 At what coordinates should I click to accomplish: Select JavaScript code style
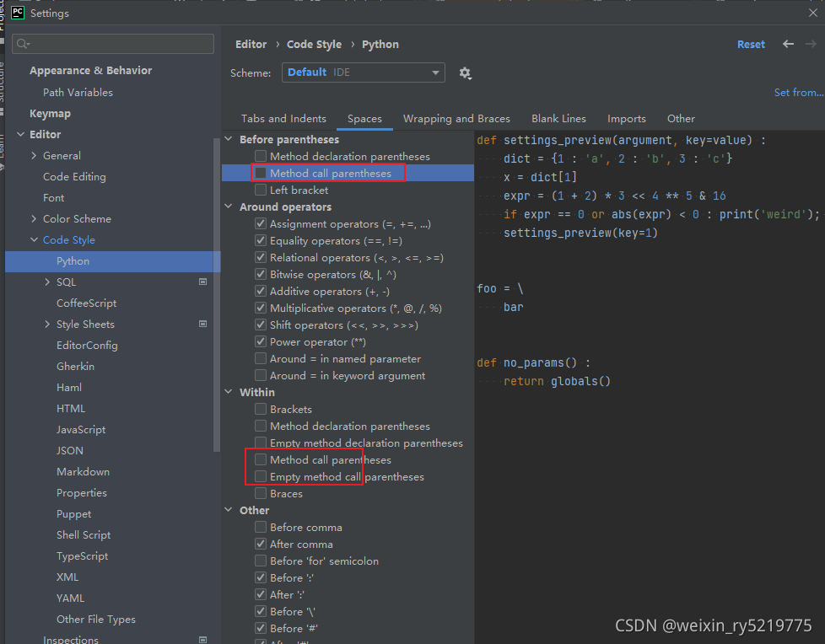click(81, 430)
